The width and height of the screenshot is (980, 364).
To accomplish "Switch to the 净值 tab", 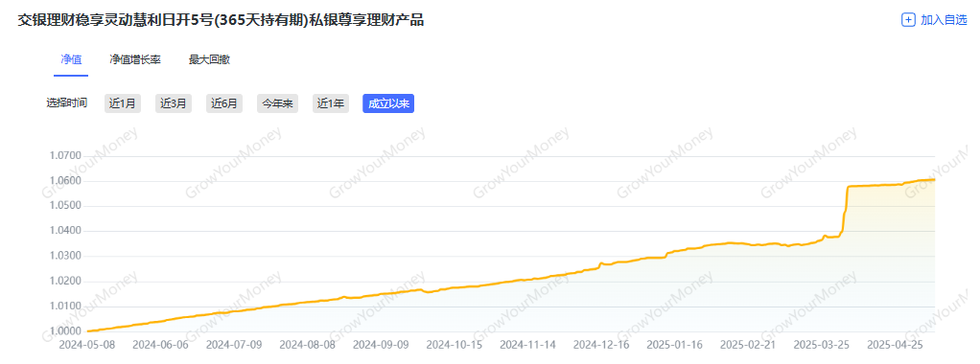I will point(71,60).
